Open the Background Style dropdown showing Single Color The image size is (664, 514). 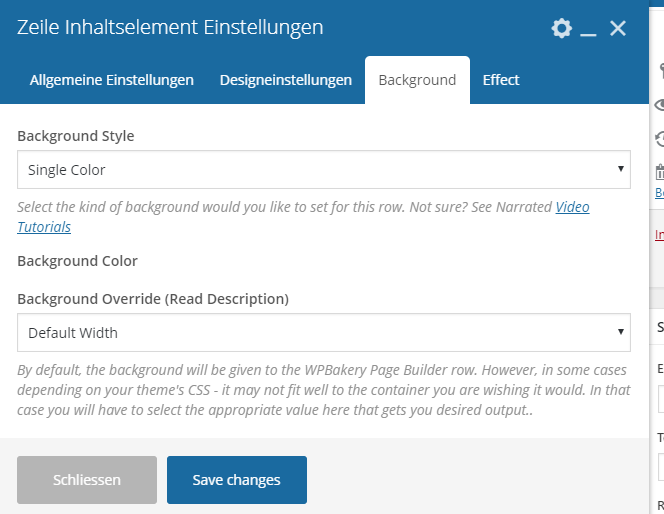pos(324,170)
